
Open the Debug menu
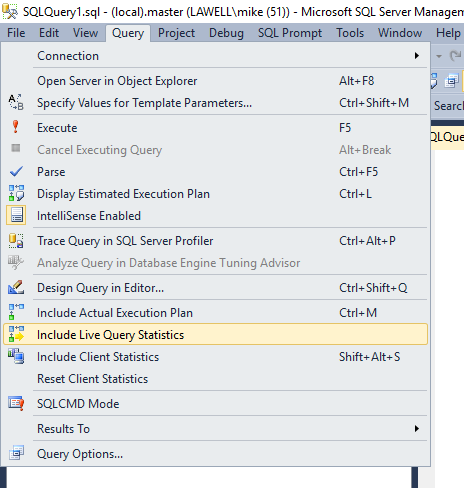pyautogui.click(x=226, y=33)
